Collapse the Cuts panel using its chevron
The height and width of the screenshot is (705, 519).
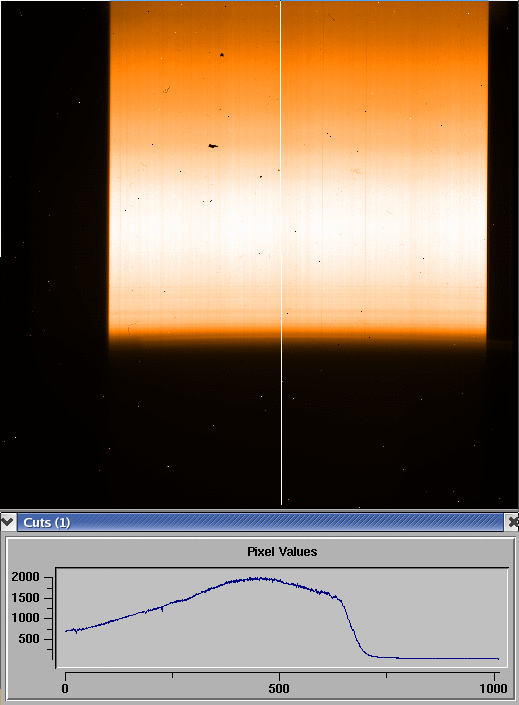(x=8, y=522)
